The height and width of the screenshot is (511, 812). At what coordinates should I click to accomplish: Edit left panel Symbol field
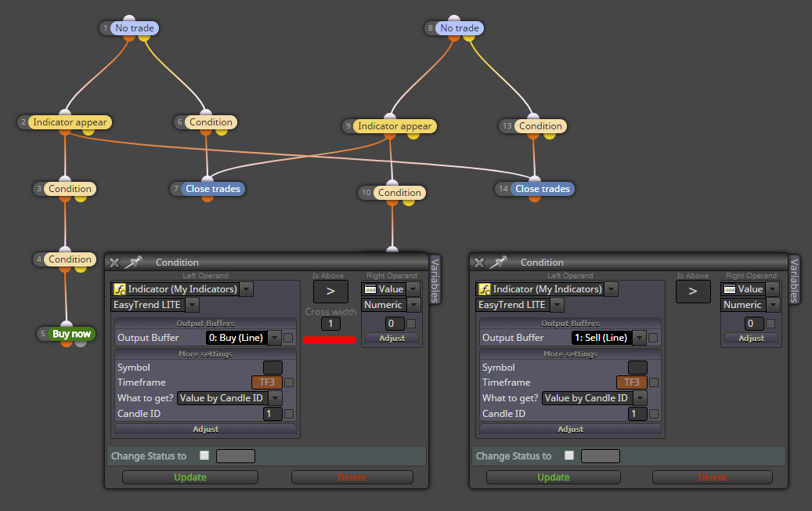click(x=273, y=368)
